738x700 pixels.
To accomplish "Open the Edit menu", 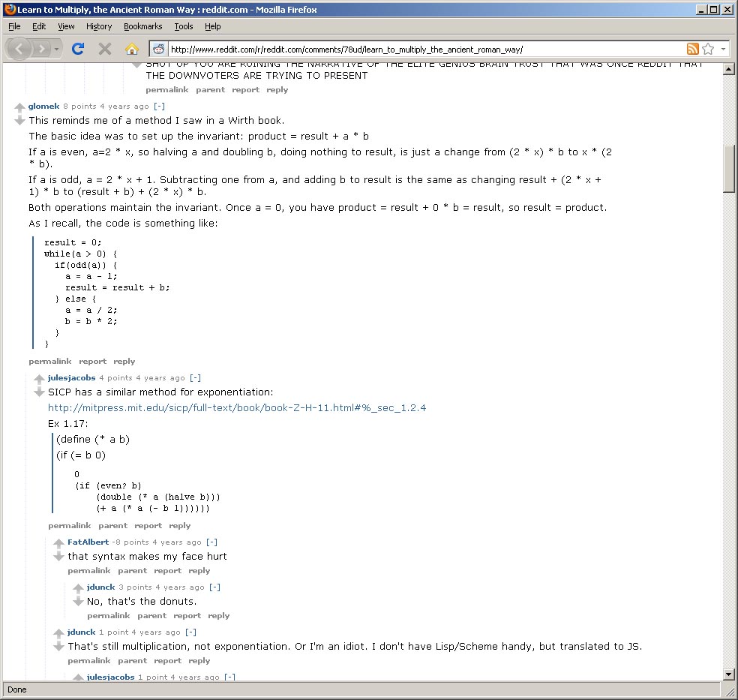I will [x=39, y=26].
